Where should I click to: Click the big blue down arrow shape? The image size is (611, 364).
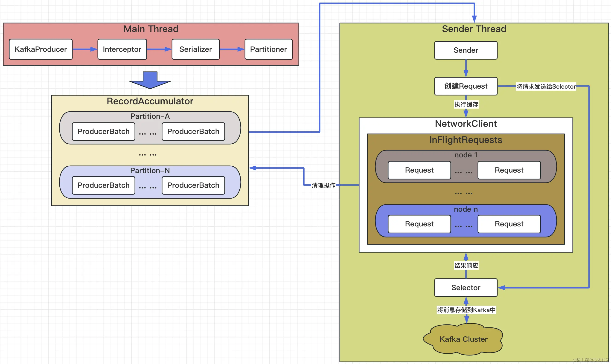coord(150,80)
